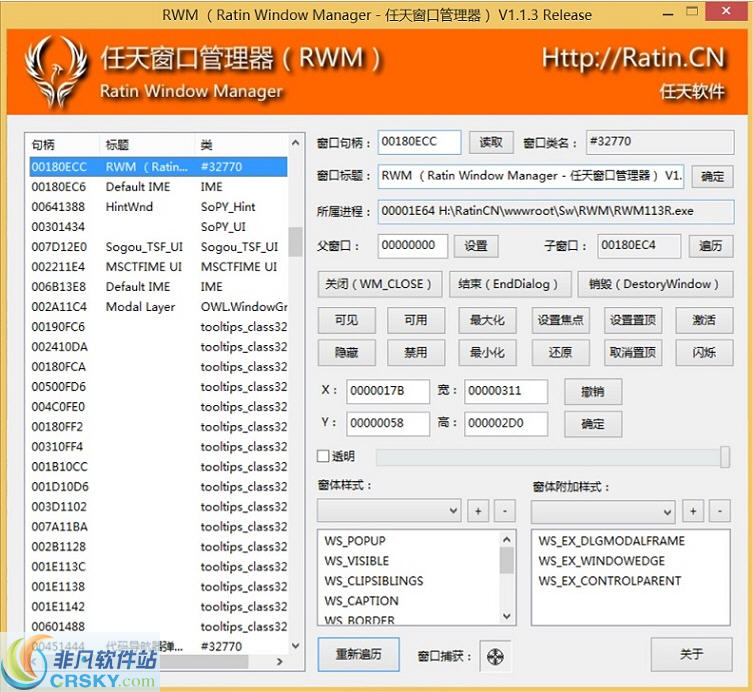The width and height of the screenshot is (753, 692).
Task: Click 销毁 (DestoryWindow) button
Action: pos(655,284)
